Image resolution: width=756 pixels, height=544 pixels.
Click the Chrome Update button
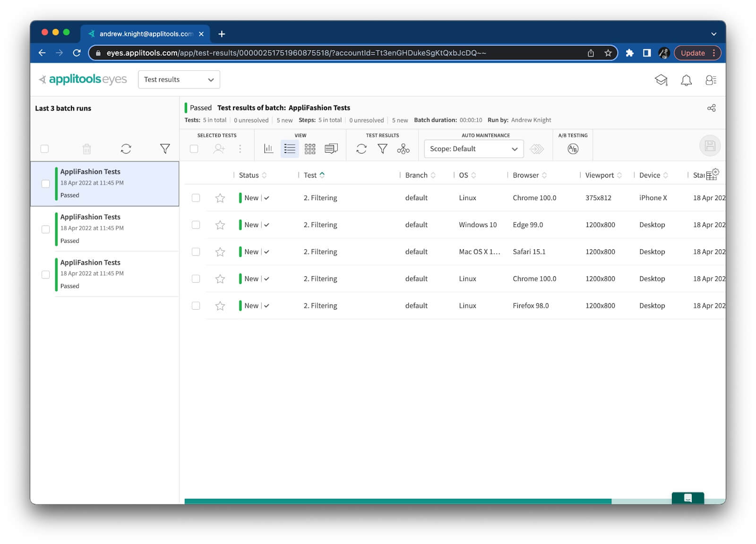click(x=692, y=53)
